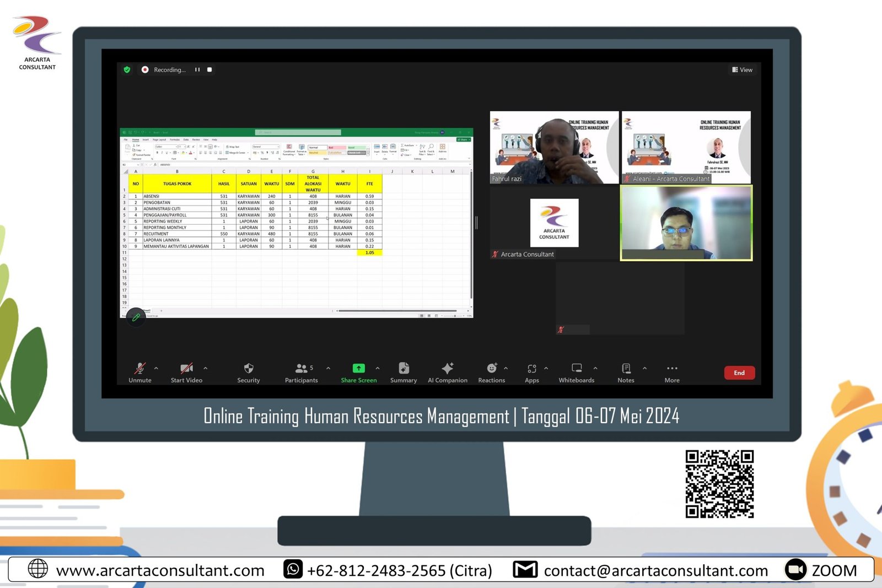Click AutoSum in Excel Editing group

click(408, 145)
